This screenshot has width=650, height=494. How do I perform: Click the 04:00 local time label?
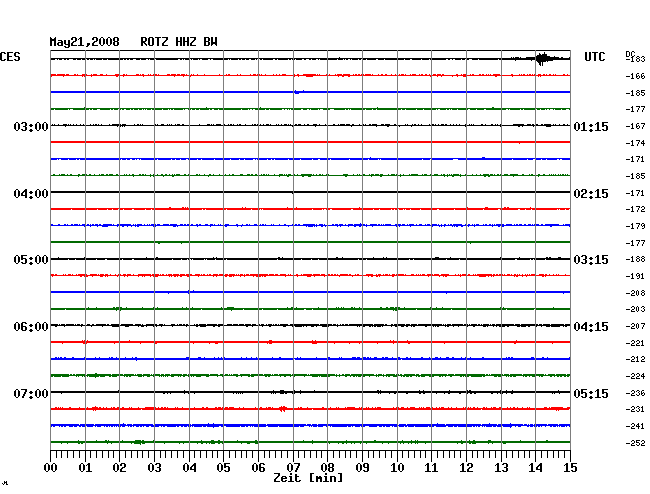[31, 194]
